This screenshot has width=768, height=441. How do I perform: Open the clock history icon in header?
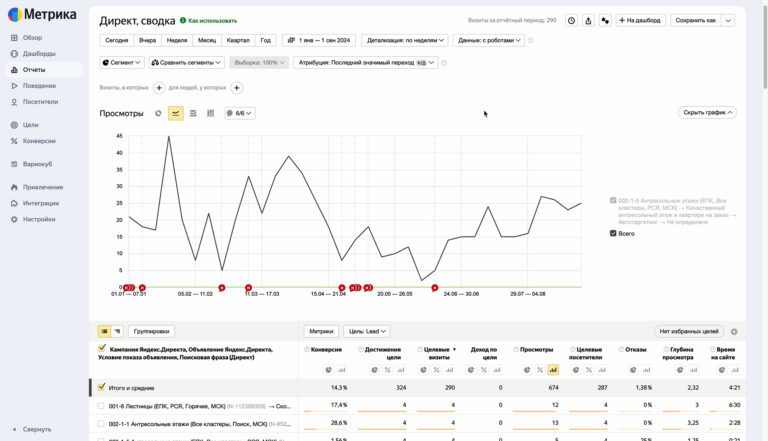[572, 21]
